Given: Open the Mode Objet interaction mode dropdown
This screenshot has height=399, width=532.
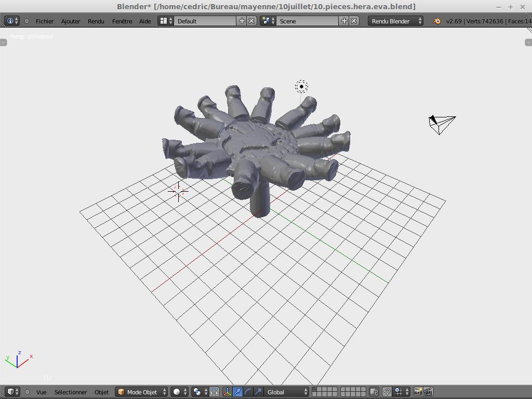Looking at the screenshot, I should (x=142, y=392).
